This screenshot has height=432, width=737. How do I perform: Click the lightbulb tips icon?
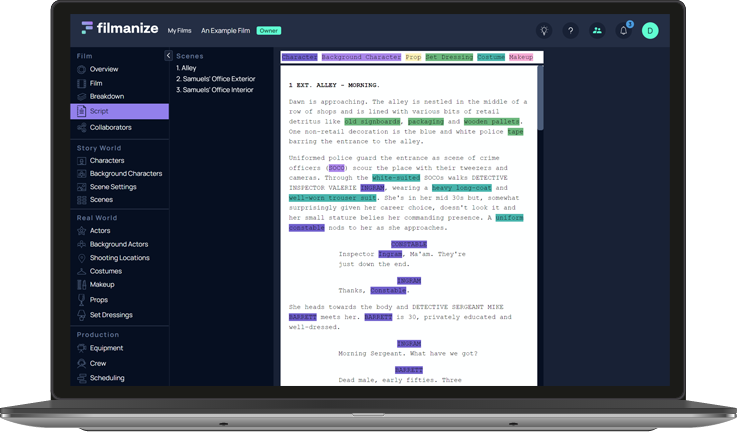coord(544,31)
